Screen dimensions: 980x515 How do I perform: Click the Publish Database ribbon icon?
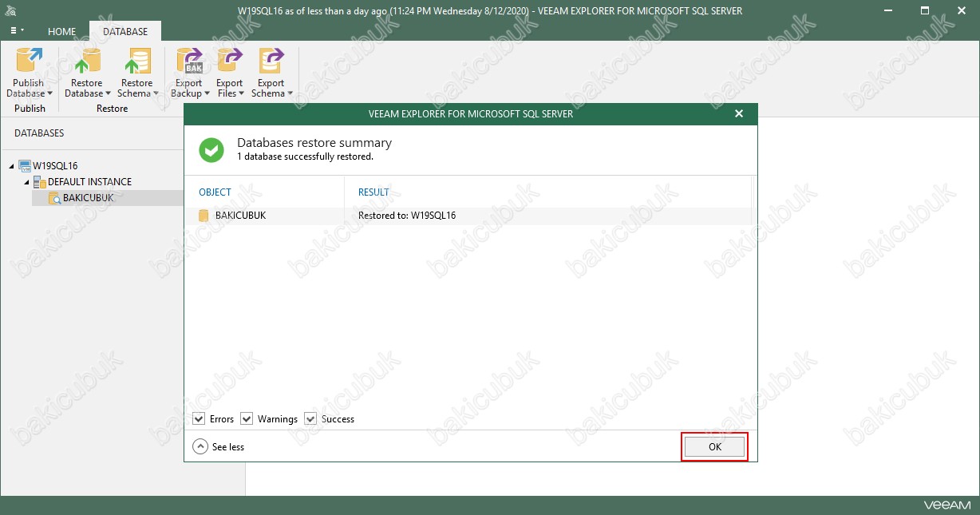(x=30, y=61)
